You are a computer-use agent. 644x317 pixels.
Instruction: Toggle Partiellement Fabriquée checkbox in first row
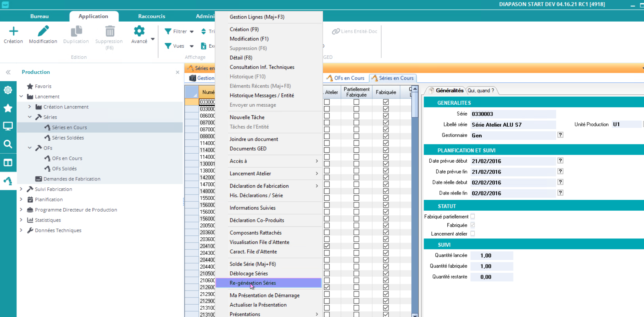click(356, 102)
